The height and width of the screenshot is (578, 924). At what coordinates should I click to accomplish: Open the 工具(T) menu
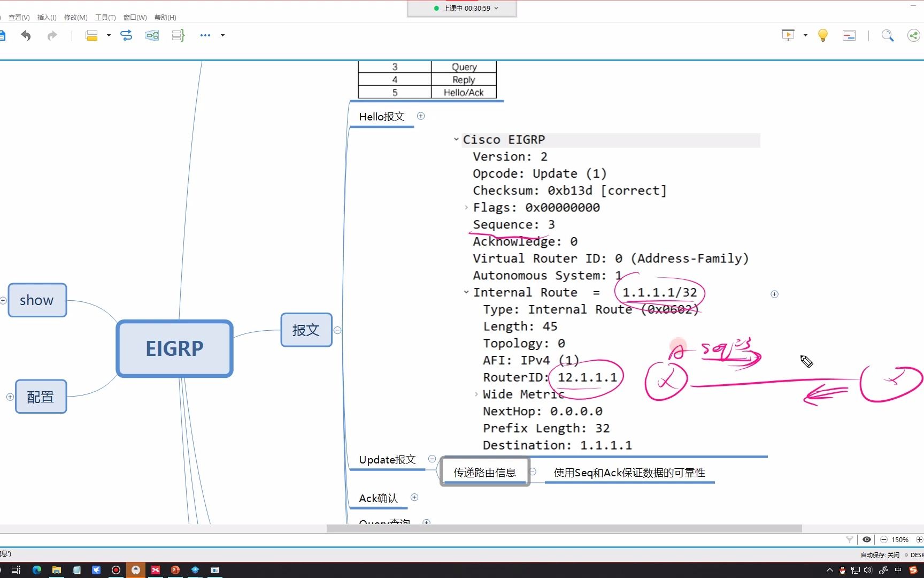coord(105,18)
